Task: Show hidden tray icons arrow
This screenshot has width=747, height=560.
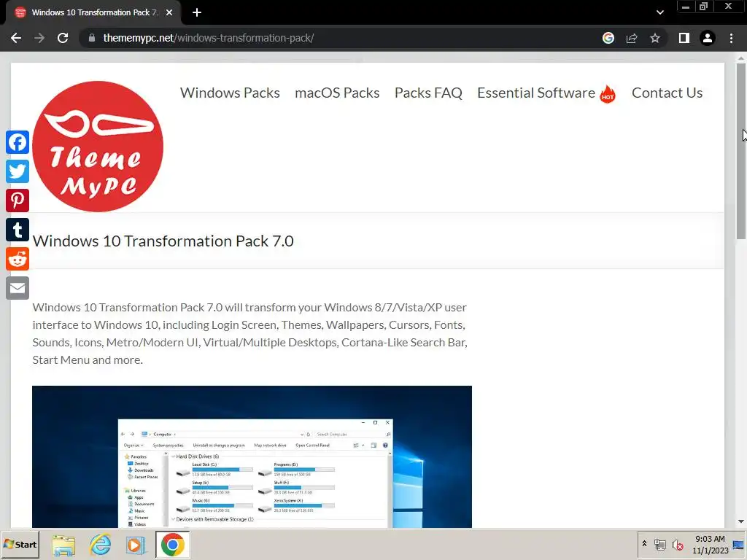Action: pos(645,544)
